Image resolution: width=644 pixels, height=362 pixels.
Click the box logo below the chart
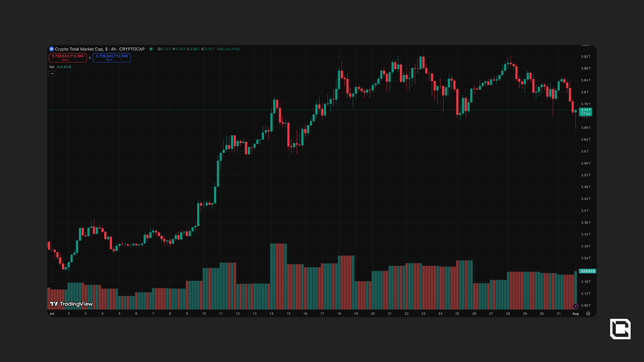[x=620, y=329]
